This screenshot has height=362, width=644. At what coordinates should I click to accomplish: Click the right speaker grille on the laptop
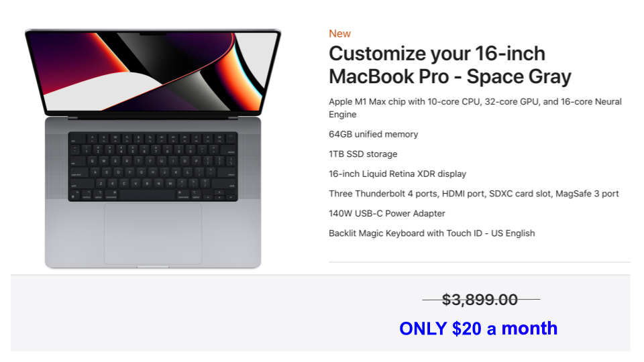250,166
